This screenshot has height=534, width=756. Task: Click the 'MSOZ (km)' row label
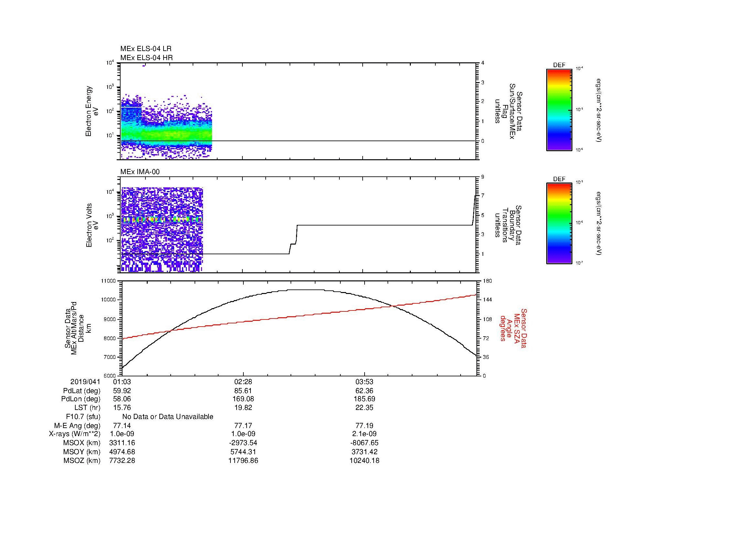pos(82,461)
